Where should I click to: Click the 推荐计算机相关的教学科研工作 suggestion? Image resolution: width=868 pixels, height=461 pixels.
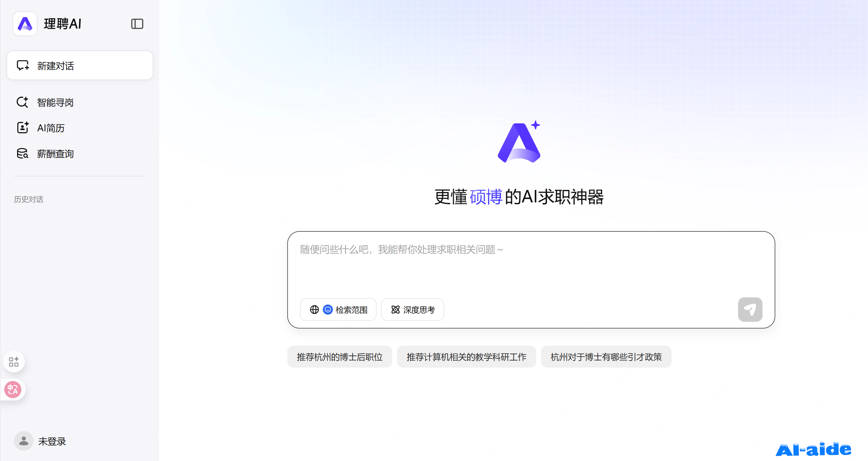point(466,357)
